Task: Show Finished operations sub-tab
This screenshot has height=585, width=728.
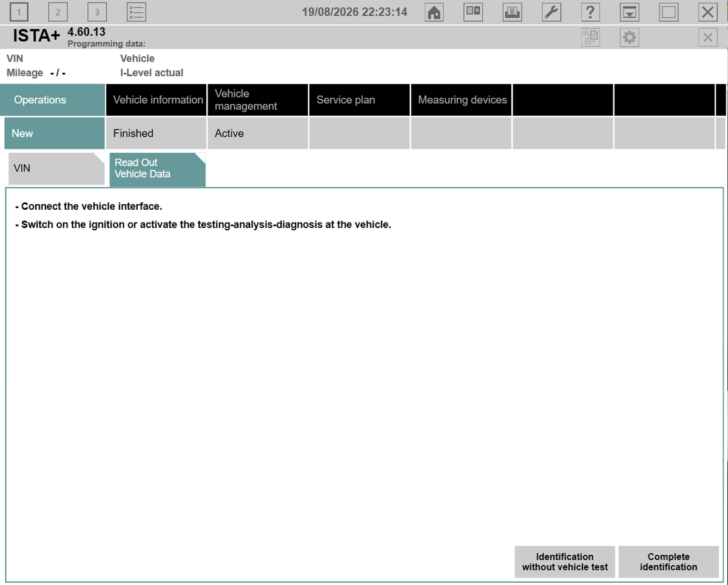Action: point(156,133)
